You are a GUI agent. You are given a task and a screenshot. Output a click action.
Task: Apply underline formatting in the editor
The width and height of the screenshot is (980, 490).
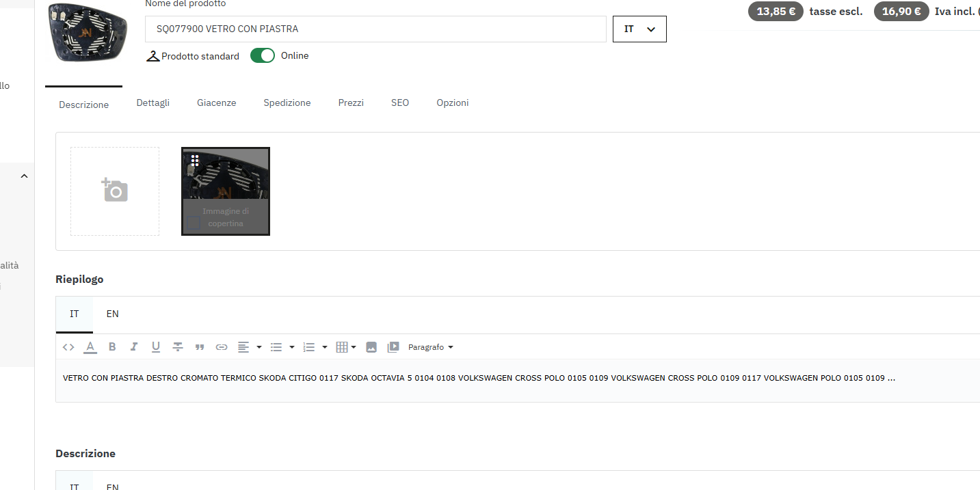tap(156, 347)
